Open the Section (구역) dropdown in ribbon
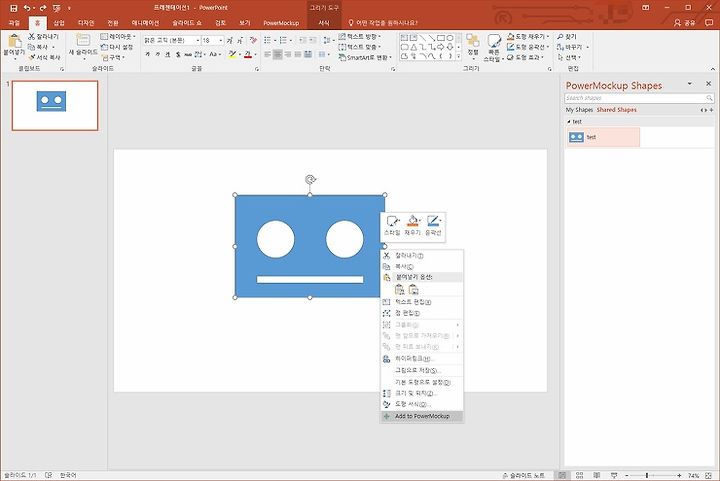 (113, 57)
